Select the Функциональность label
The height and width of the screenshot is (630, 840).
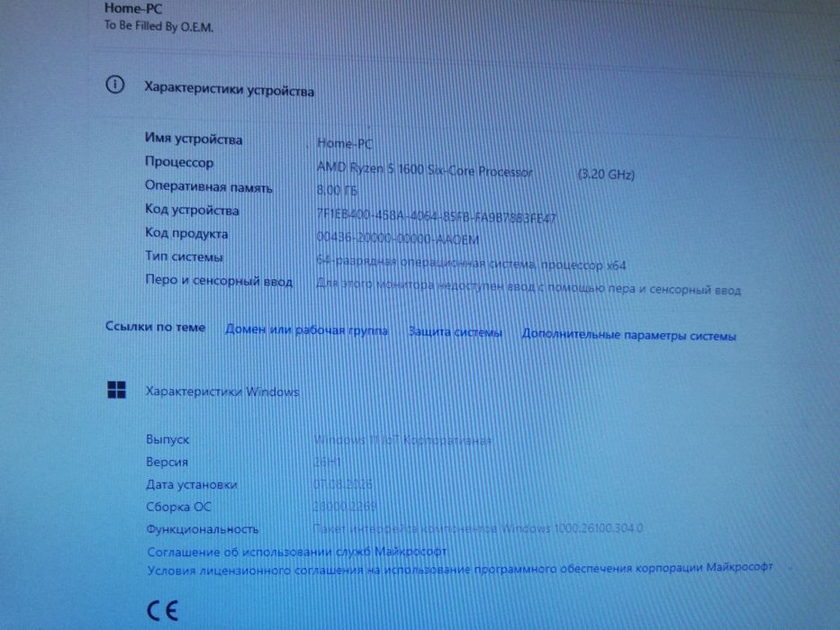(x=202, y=529)
